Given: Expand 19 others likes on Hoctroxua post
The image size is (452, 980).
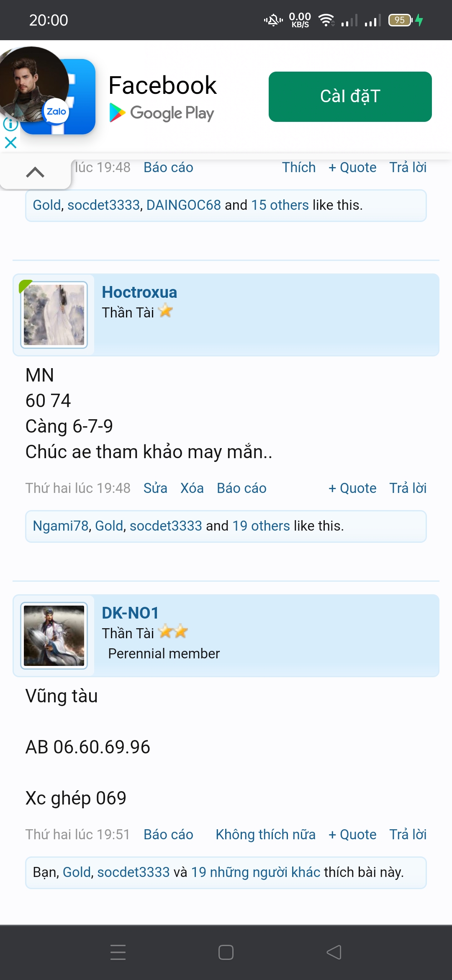Looking at the screenshot, I should (261, 526).
